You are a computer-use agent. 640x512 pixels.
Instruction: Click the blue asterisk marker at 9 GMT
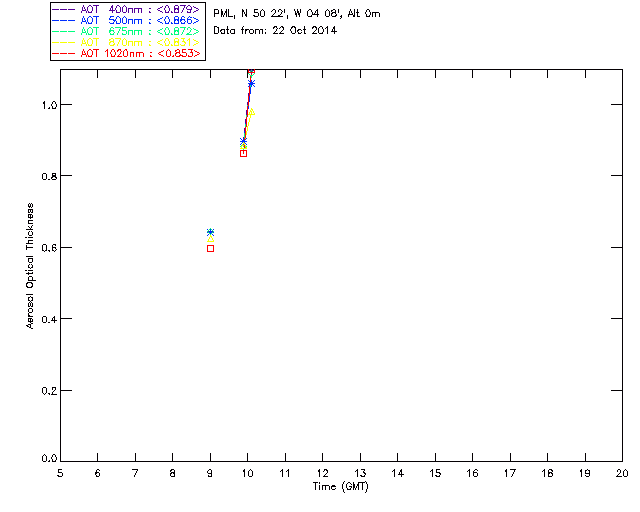211,232
